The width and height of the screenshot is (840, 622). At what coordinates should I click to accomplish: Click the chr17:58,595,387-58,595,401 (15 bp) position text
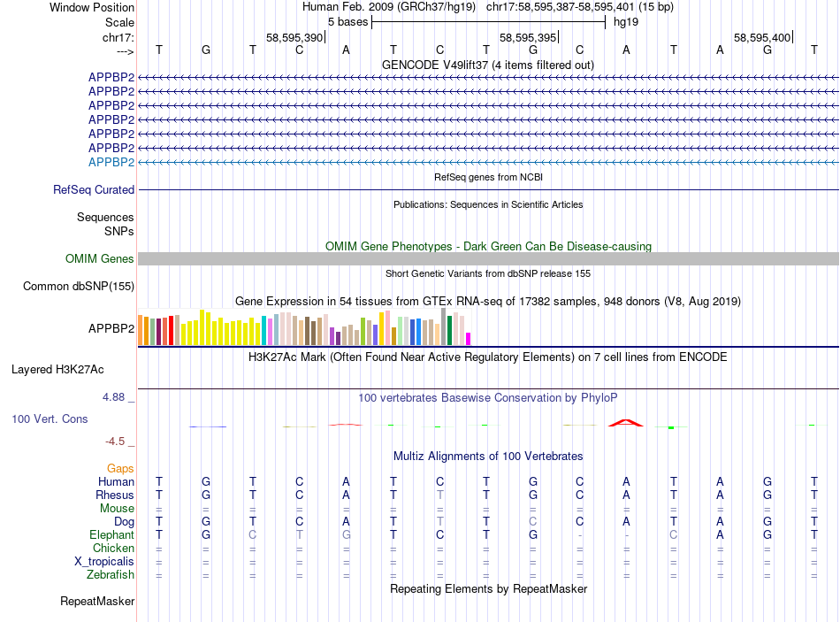(580, 7)
